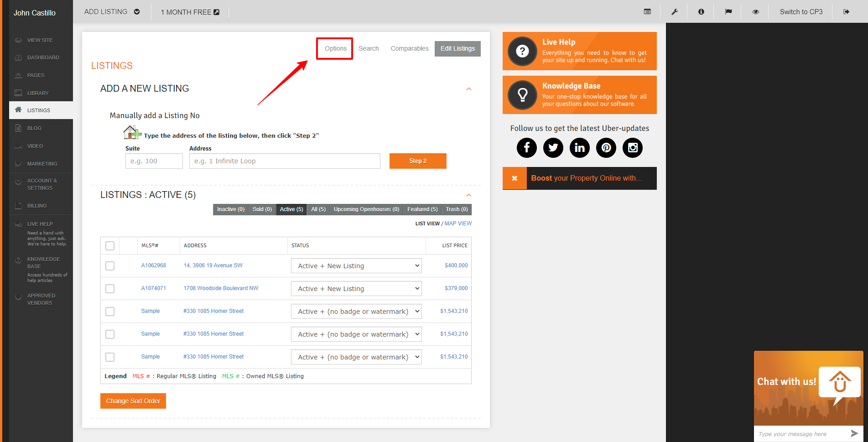Open the Pinterest social icon

click(x=606, y=148)
